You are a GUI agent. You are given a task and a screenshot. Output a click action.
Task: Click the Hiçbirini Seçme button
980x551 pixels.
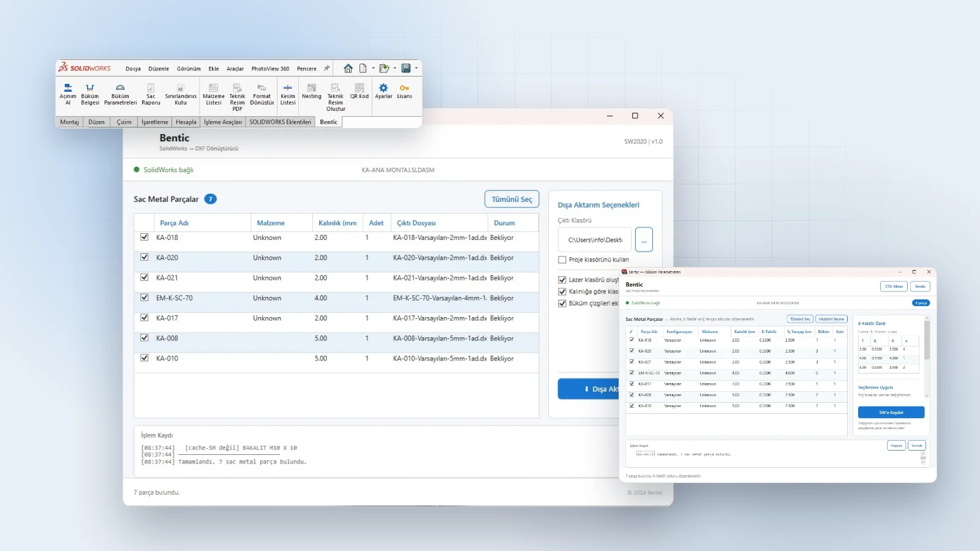831,319
